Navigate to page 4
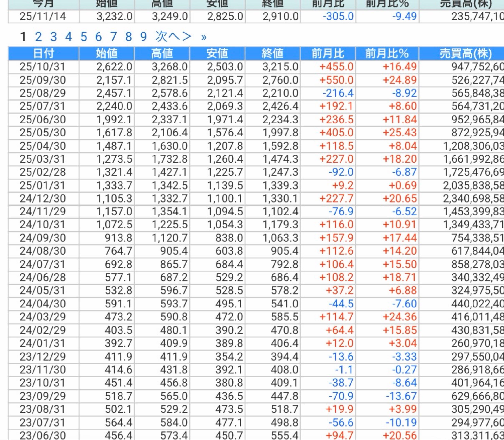 click(68, 37)
